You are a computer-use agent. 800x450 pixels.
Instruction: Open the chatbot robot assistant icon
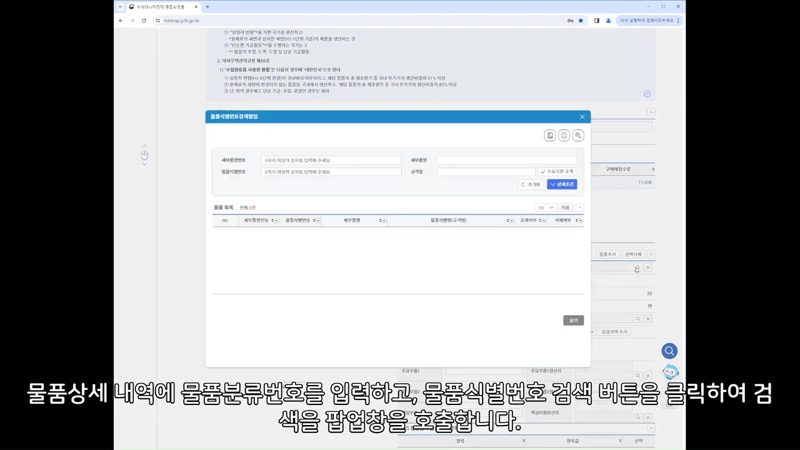tap(670, 372)
